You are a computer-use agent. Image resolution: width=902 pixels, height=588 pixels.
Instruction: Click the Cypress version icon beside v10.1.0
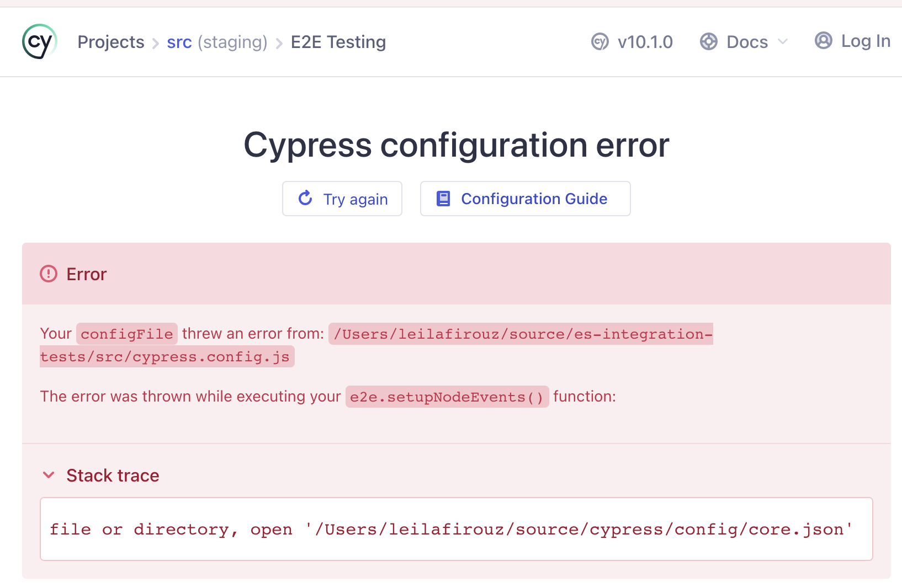[x=600, y=41]
